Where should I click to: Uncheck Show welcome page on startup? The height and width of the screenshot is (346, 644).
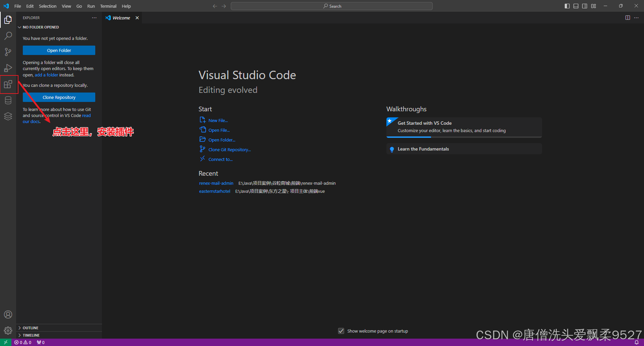pos(341,331)
